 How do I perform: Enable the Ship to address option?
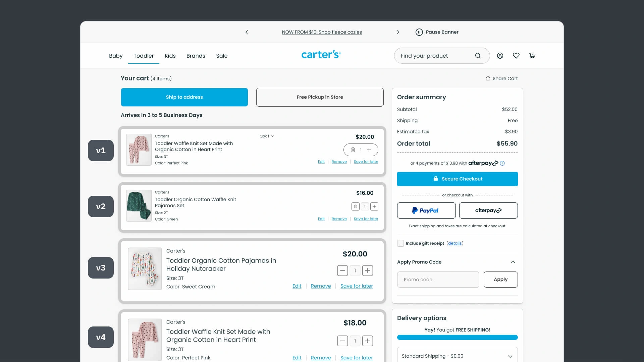tap(184, 97)
